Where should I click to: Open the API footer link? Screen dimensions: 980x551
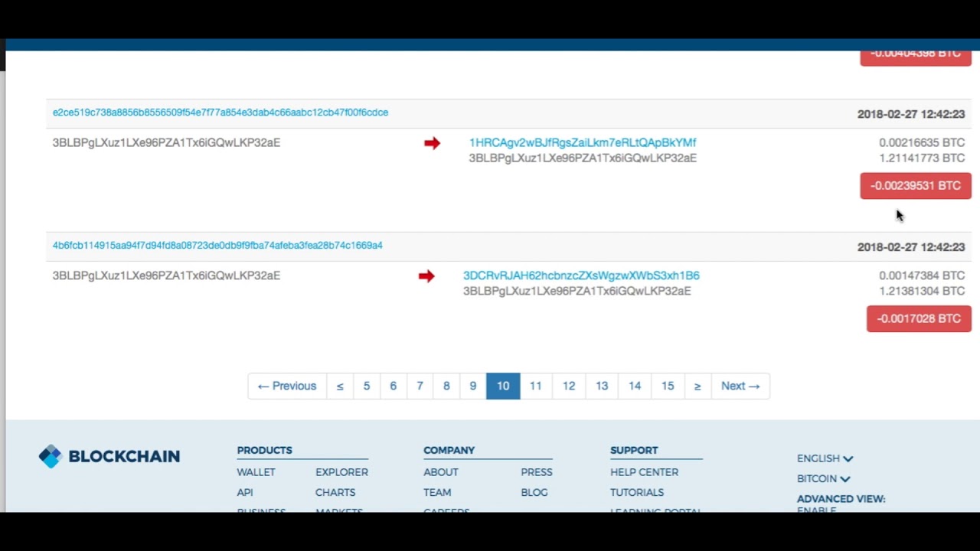click(x=245, y=493)
